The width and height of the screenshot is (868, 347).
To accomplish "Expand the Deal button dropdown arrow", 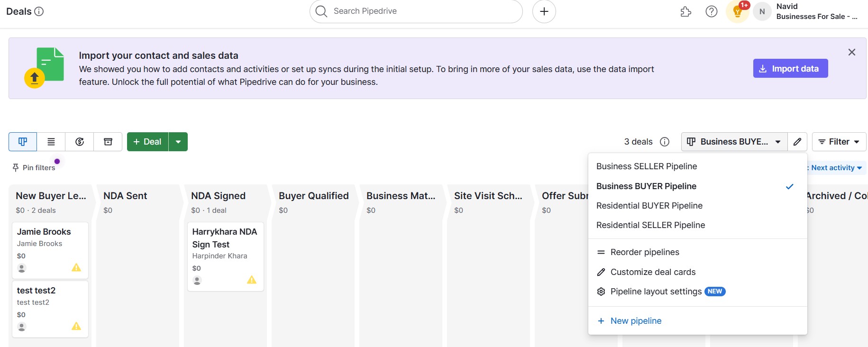I will point(178,142).
